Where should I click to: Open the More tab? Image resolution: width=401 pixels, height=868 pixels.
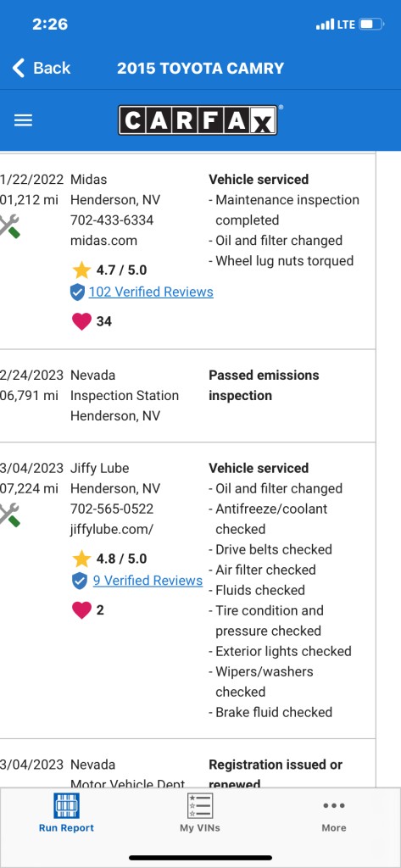pos(334,816)
